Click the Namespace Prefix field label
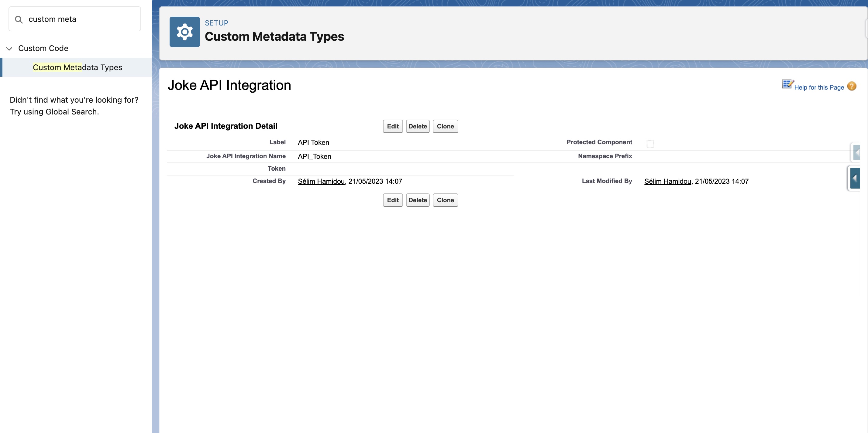This screenshot has height=433, width=868. pyautogui.click(x=605, y=156)
